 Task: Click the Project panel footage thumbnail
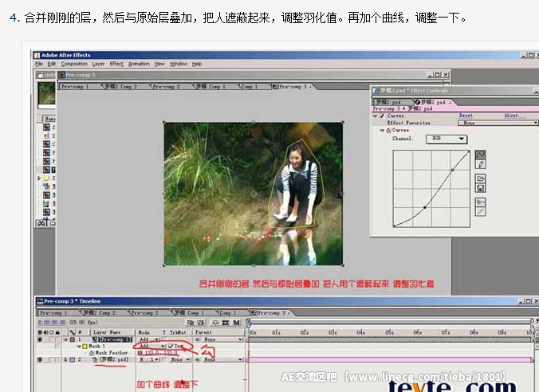point(46,93)
